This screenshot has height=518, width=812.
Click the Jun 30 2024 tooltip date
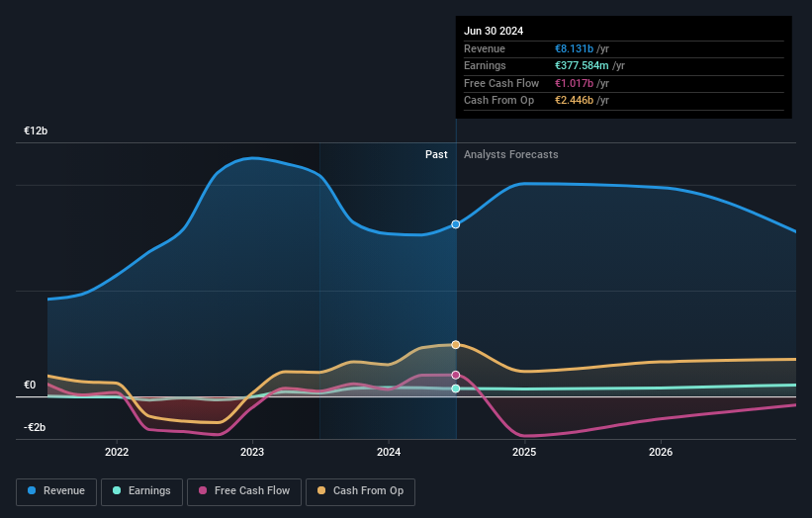(x=494, y=31)
